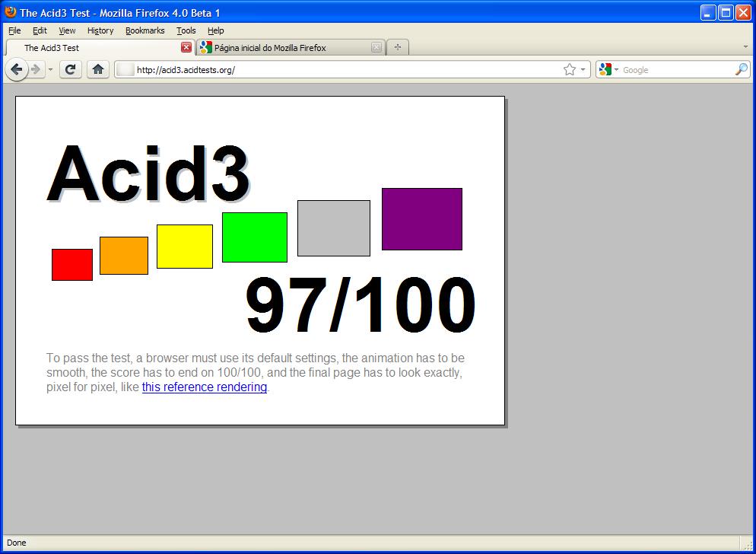Open the Help menu
756x554 pixels.
(x=215, y=30)
